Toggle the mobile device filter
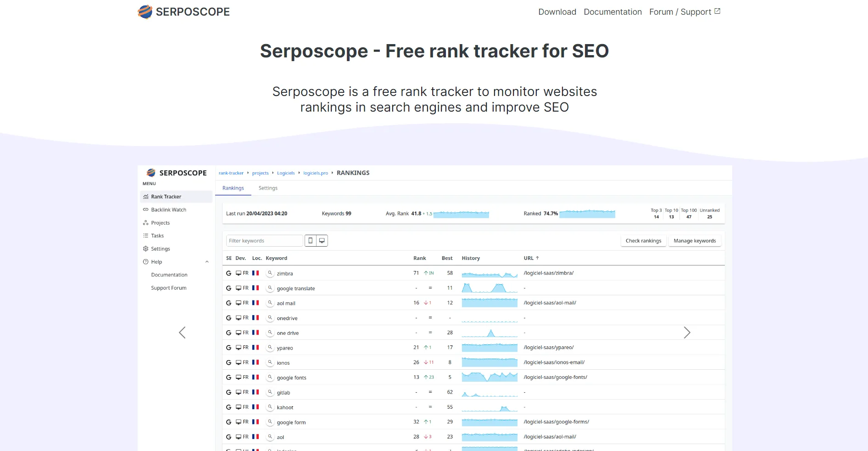The width and height of the screenshot is (868, 451). coord(311,241)
